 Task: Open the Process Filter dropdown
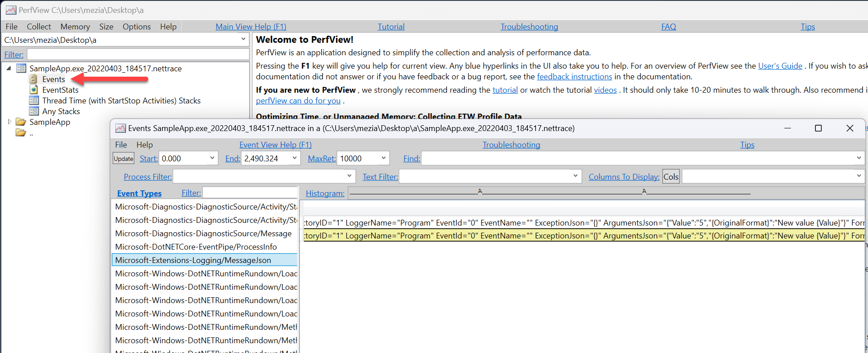pos(349,176)
